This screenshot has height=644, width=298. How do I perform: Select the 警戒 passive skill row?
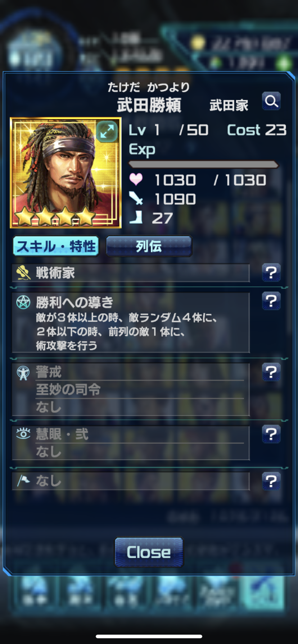pyautogui.click(x=140, y=372)
